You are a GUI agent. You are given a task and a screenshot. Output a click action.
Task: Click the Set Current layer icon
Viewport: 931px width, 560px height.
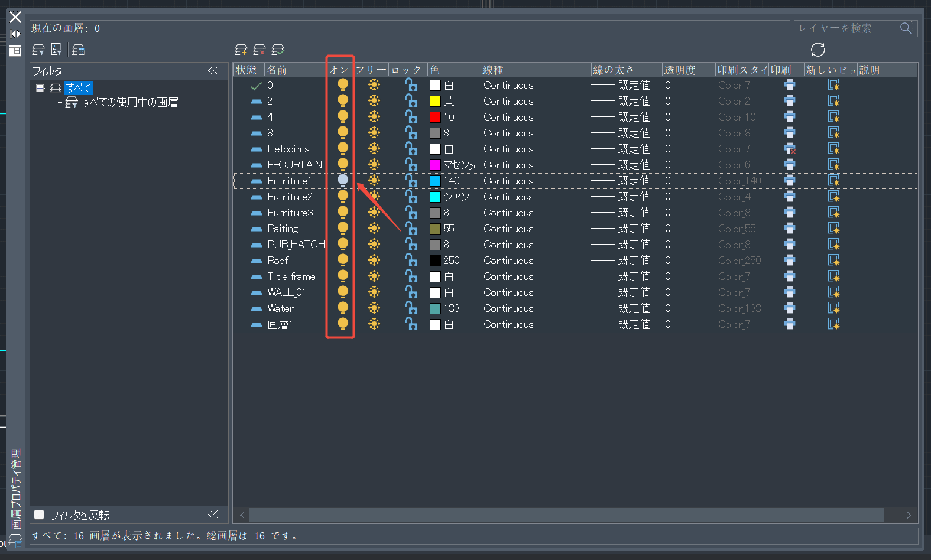[278, 50]
